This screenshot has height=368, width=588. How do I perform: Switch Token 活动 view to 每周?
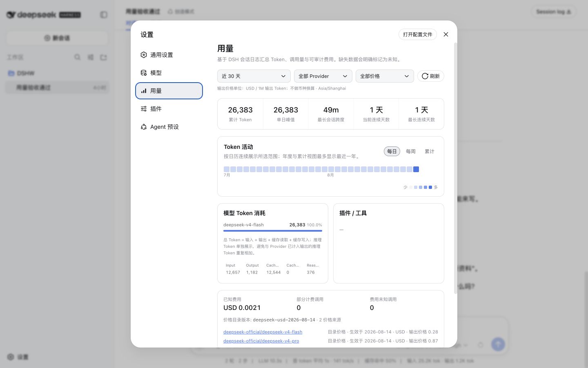click(411, 151)
